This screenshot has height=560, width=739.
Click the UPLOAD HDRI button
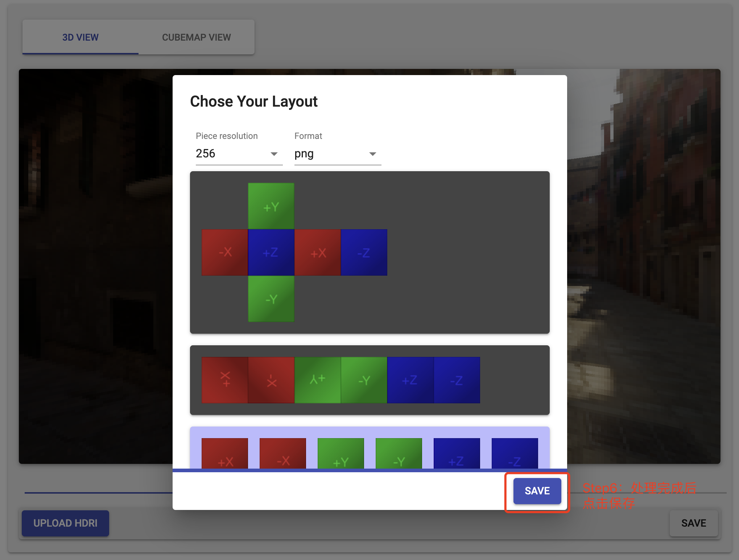point(65,523)
